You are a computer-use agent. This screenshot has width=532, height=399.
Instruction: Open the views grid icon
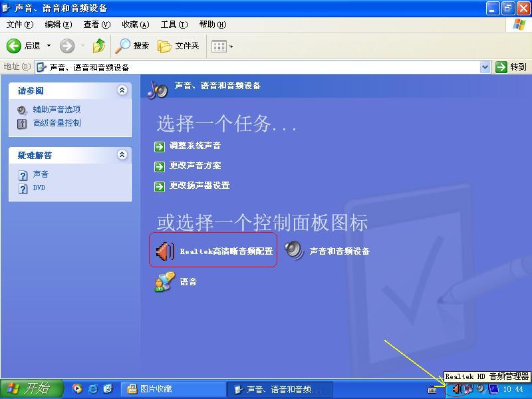point(219,47)
